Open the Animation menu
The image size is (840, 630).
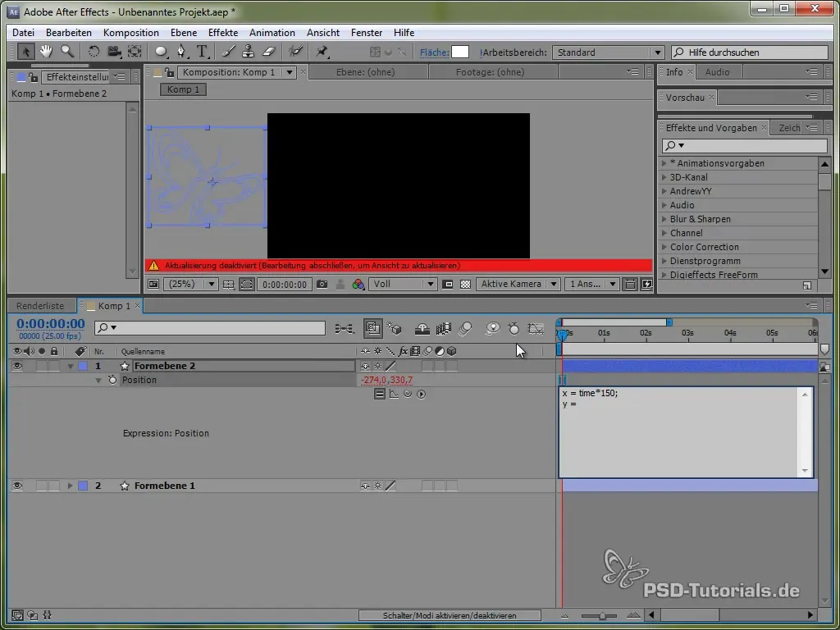[x=272, y=33]
